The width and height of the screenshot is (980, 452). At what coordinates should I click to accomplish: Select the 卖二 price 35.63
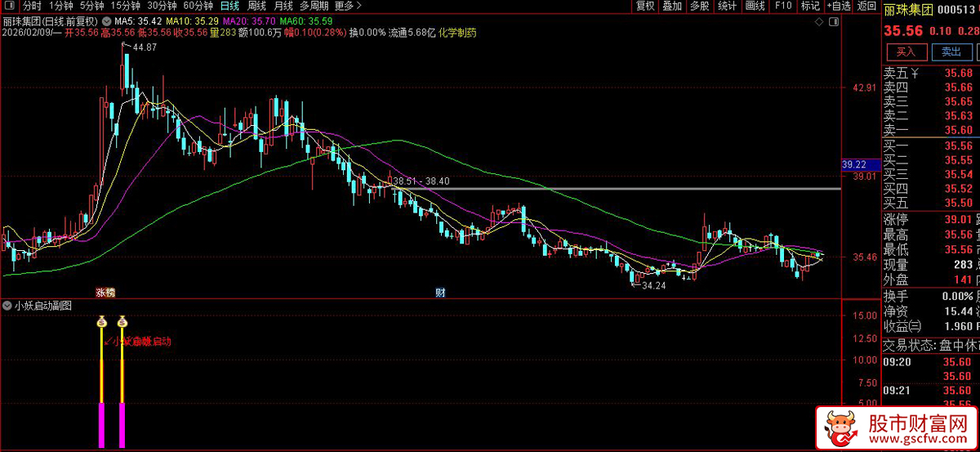(x=959, y=116)
